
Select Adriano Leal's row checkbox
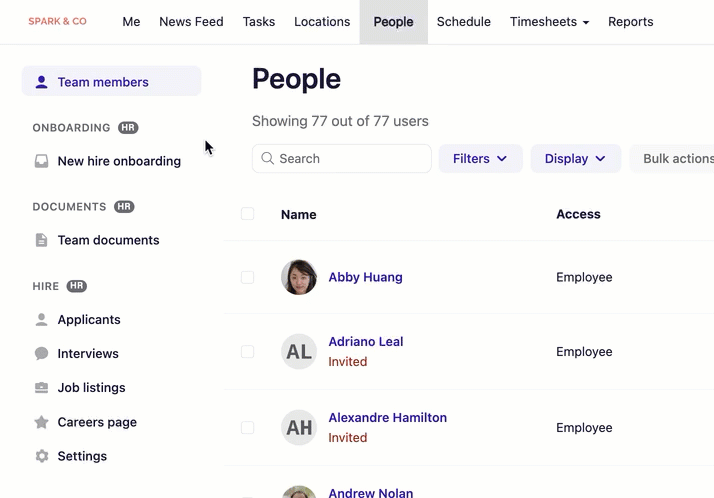point(248,352)
